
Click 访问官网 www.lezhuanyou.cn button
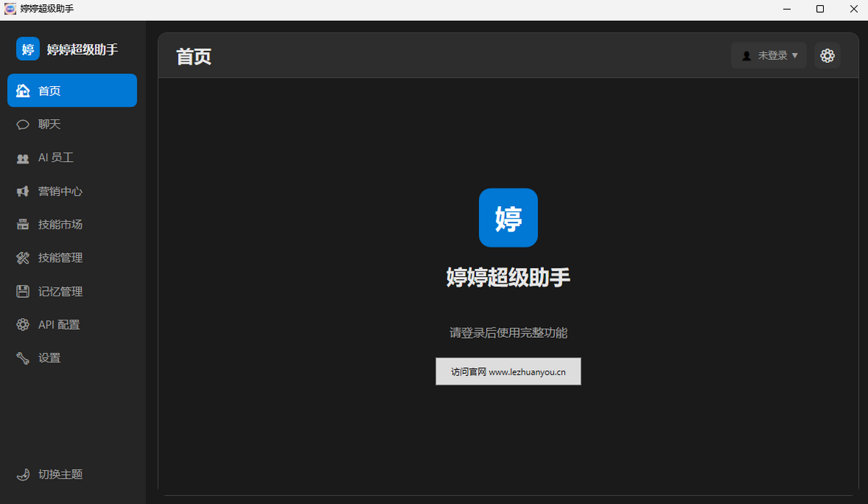(x=509, y=372)
